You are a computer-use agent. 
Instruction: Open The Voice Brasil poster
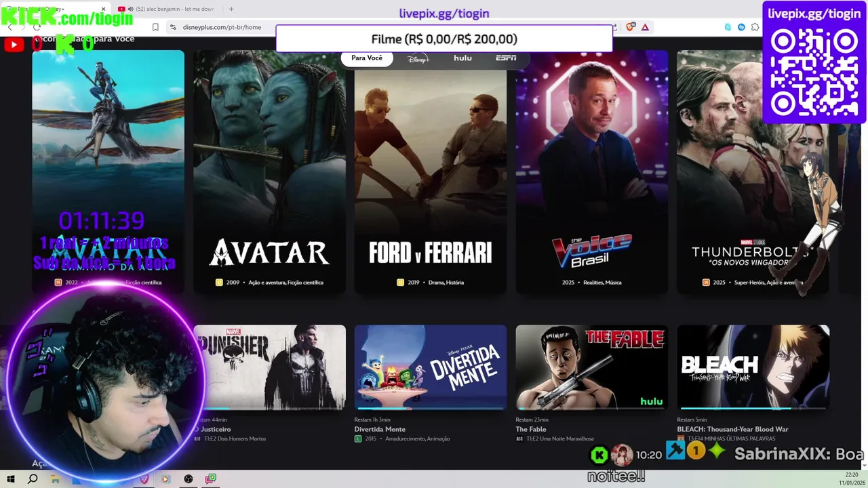pyautogui.click(x=591, y=171)
